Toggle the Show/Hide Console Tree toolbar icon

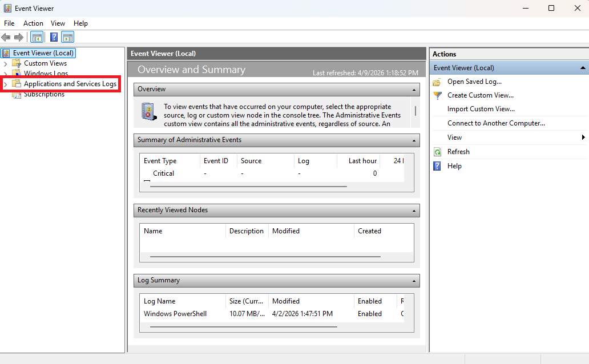(37, 37)
